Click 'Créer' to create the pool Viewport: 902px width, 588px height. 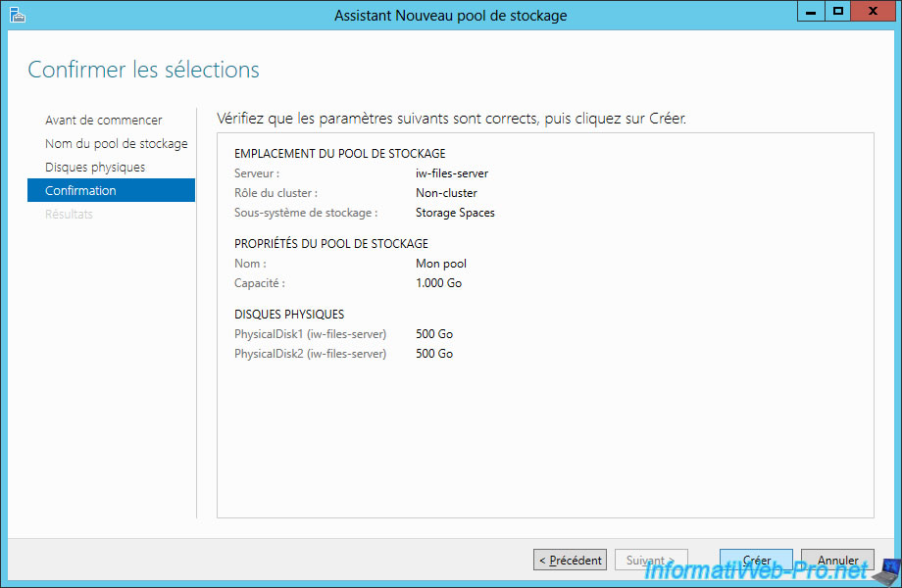click(756, 561)
